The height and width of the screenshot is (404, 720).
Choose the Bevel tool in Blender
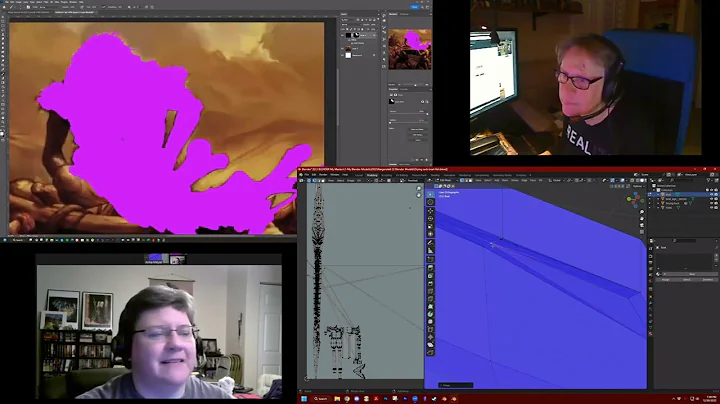point(430,284)
